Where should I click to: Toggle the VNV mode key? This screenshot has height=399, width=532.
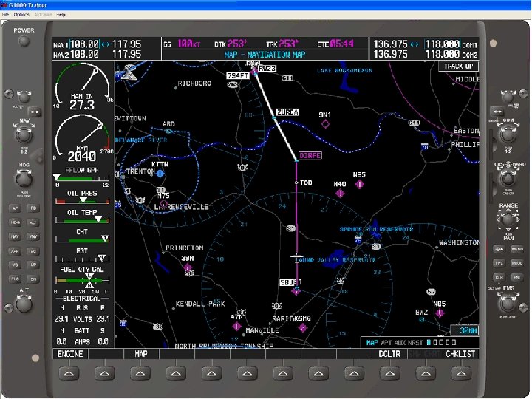pos(33,236)
